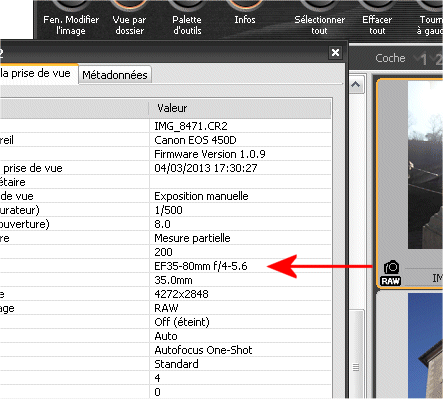
Task: Select the prise de vue tab
Action: coord(39,73)
